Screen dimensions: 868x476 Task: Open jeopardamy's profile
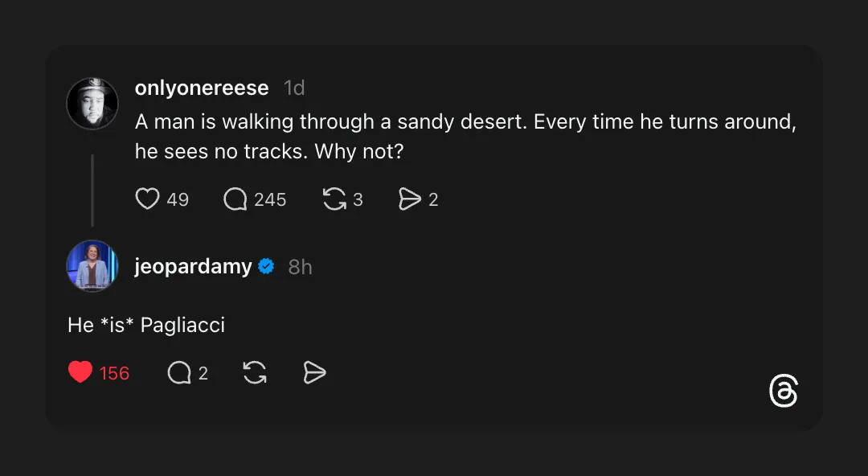[194, 266]
